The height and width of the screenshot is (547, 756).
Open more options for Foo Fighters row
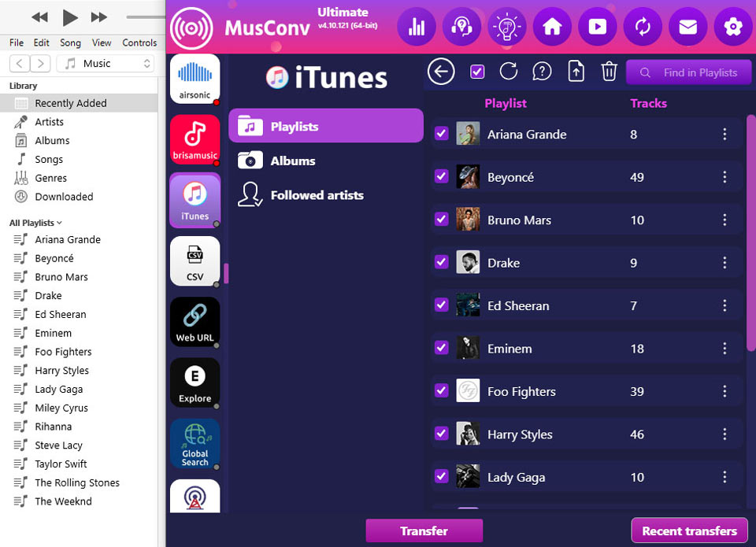click(x=724, y=391)
